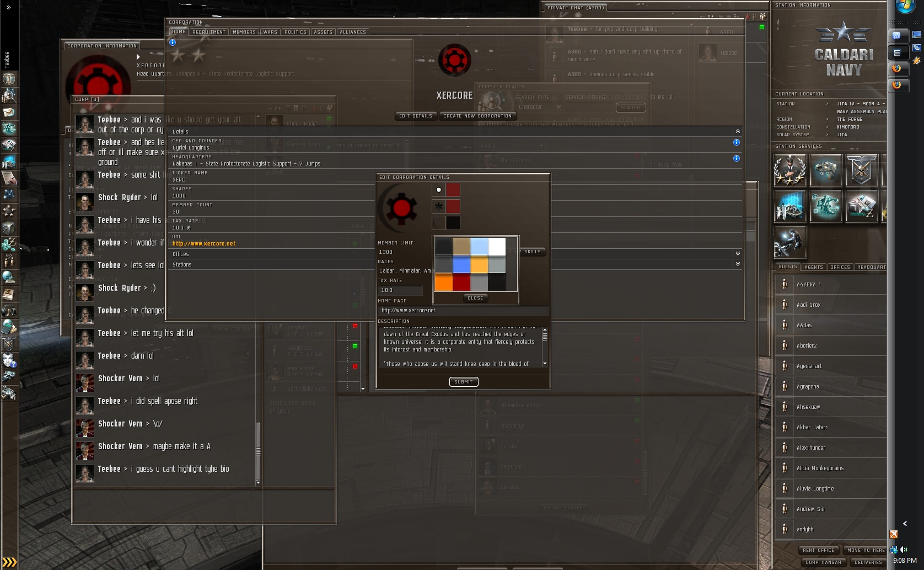Expand the Stations section

[738, 264]
